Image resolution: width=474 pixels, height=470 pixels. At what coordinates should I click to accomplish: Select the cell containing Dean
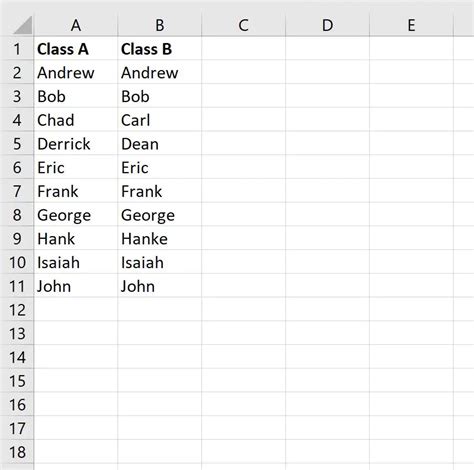(160, 144)
